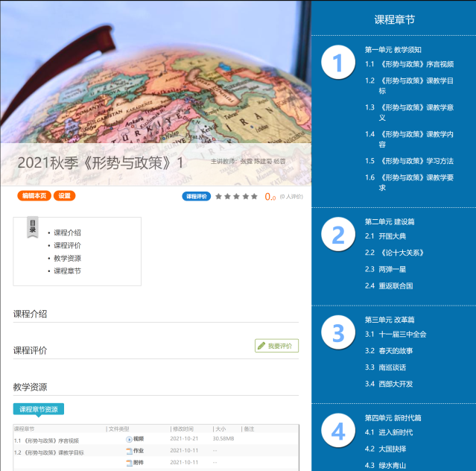Jump to 教学资源 in the contents list
The height and width of the screenshot is (471, 476).
(67, 258)
